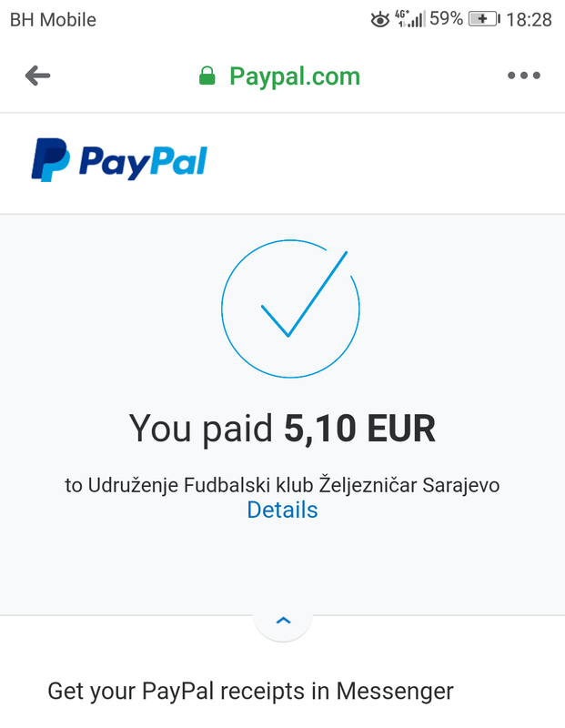Tap the green secure padlock icon
The image size is (565, 728).
pyautogui.click(x=207, y=76)
